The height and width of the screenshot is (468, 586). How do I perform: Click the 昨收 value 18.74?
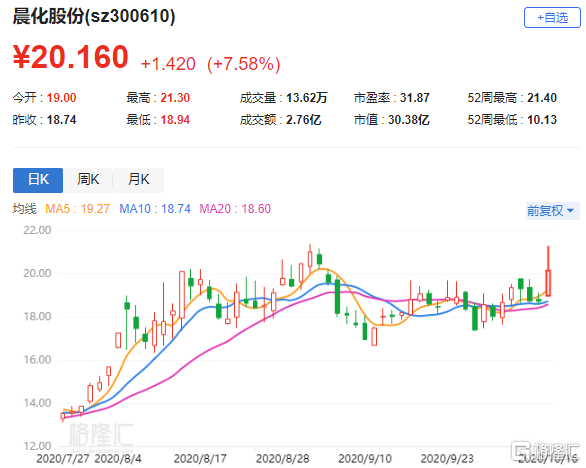coord(61,120)
